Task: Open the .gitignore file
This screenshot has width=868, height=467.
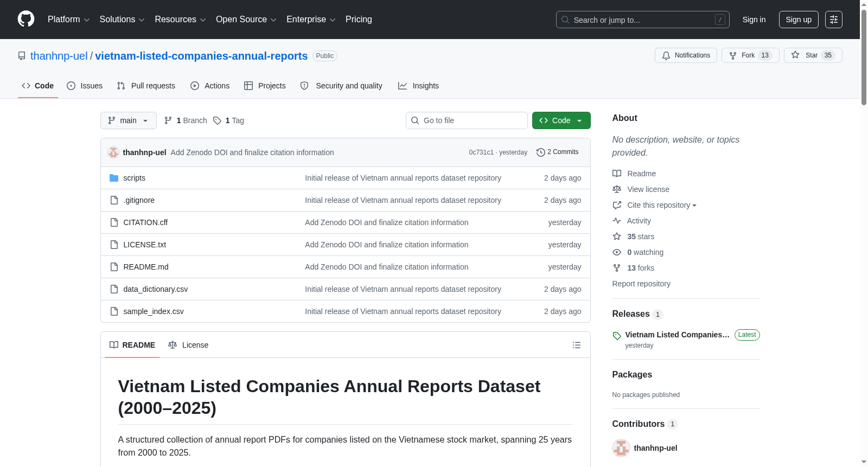Action: click(139, 200)
